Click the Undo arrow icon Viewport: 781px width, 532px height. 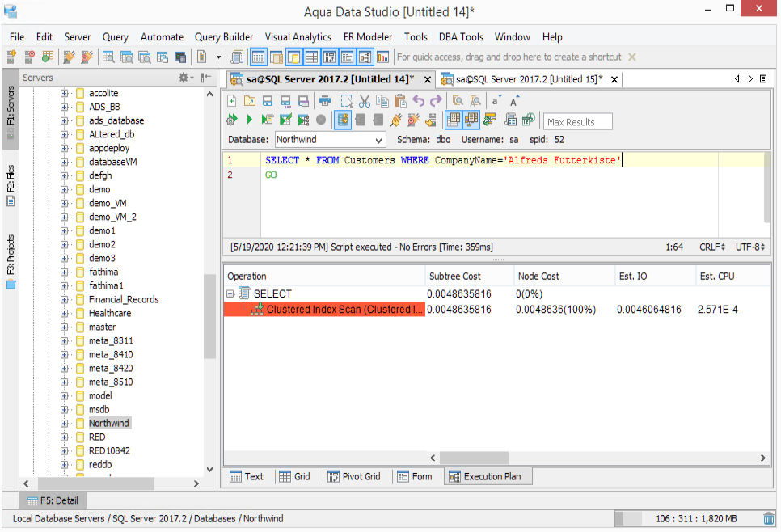point(418,101)
